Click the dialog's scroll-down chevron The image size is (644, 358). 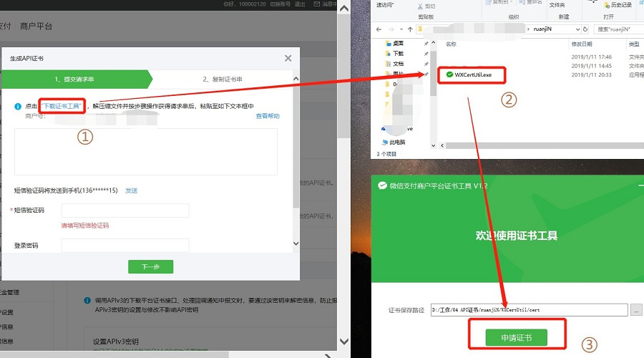[296, 243]
